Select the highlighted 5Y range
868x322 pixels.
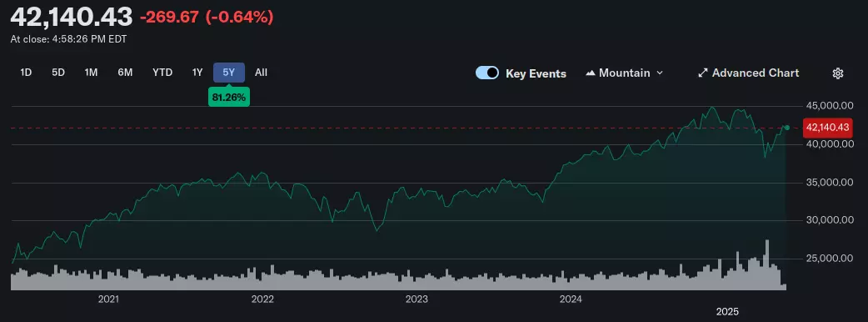[x=229, y=73]
